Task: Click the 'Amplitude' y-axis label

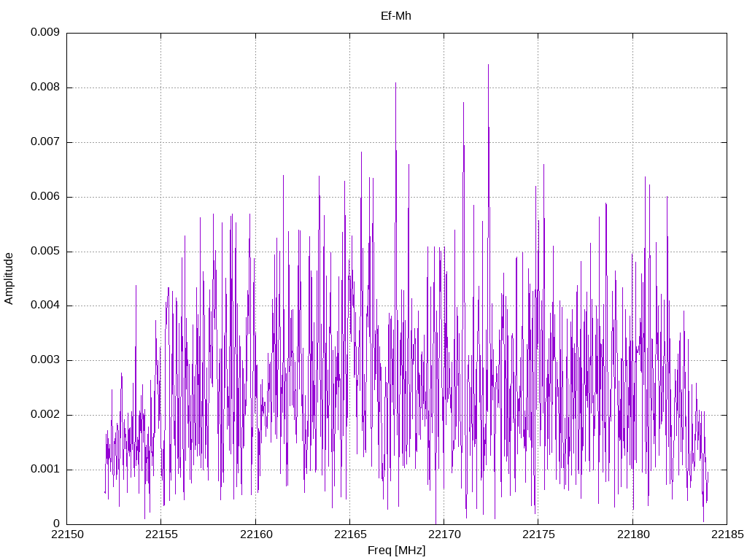Action: [x=9, y=279]
